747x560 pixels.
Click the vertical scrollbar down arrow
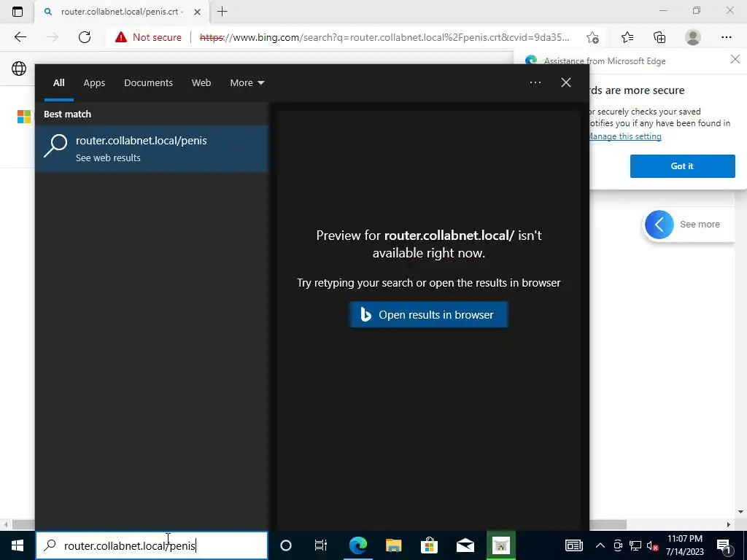pos(740,512)
